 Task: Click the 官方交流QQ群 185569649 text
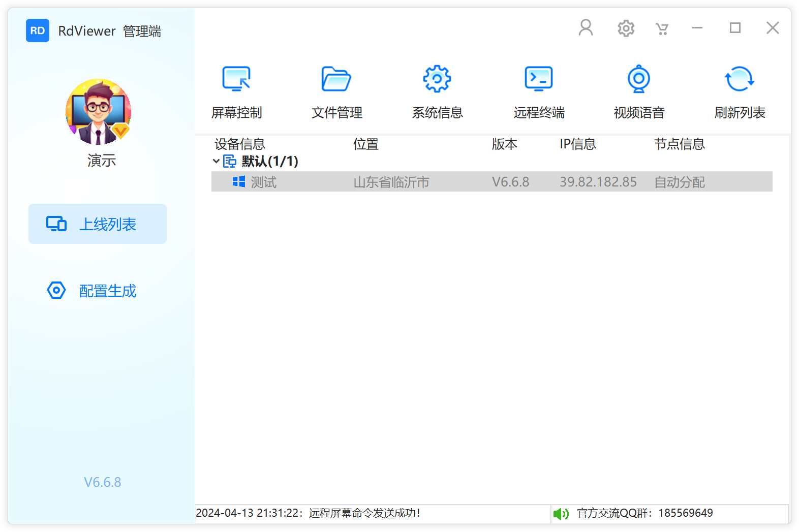click(x=645, y=513)
